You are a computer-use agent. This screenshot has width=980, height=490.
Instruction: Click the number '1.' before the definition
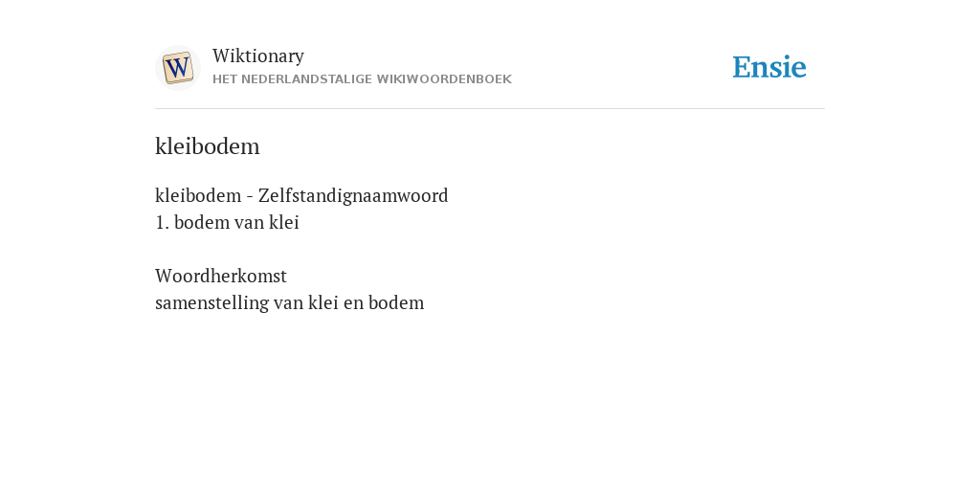(x=162, y=222)
